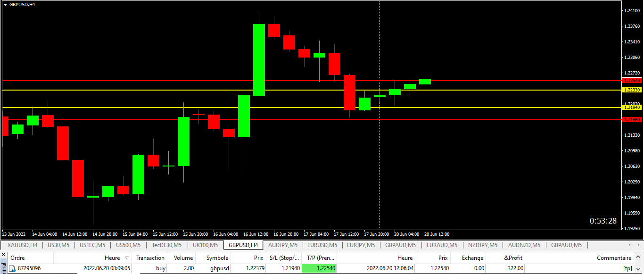Click the 0:53:28 candle countdown timer

(x=603, y=221)
